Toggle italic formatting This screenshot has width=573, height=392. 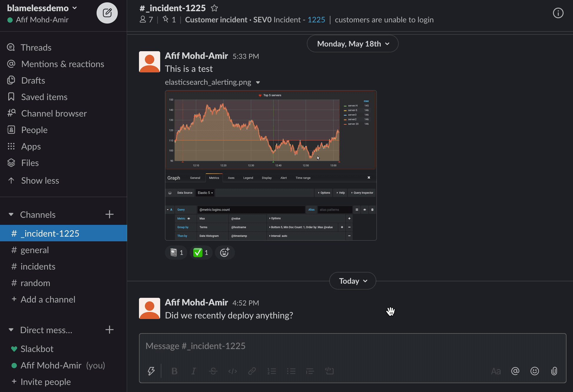pos(193,371)
